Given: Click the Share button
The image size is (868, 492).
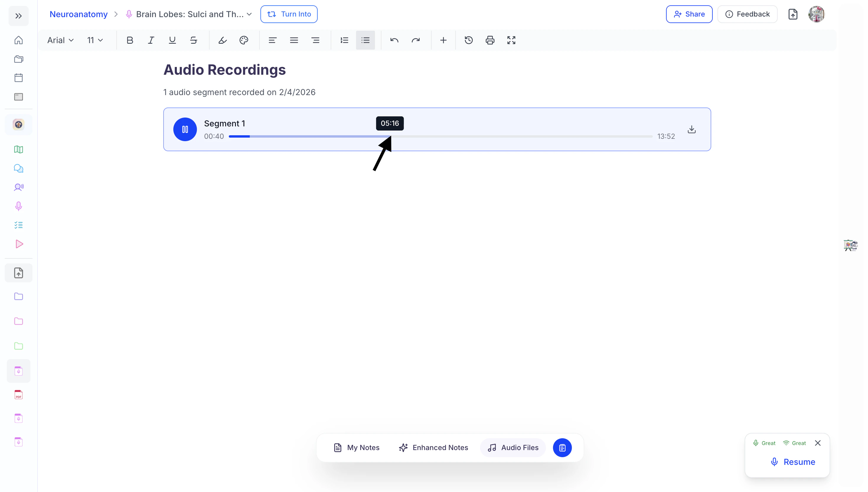Looking at the screenshot, I should [689, 14].
